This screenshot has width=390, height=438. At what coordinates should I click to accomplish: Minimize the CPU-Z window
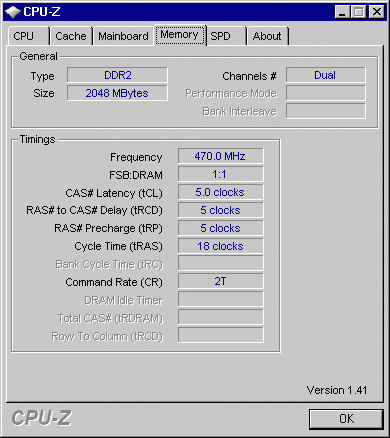(x=342, y=12)
